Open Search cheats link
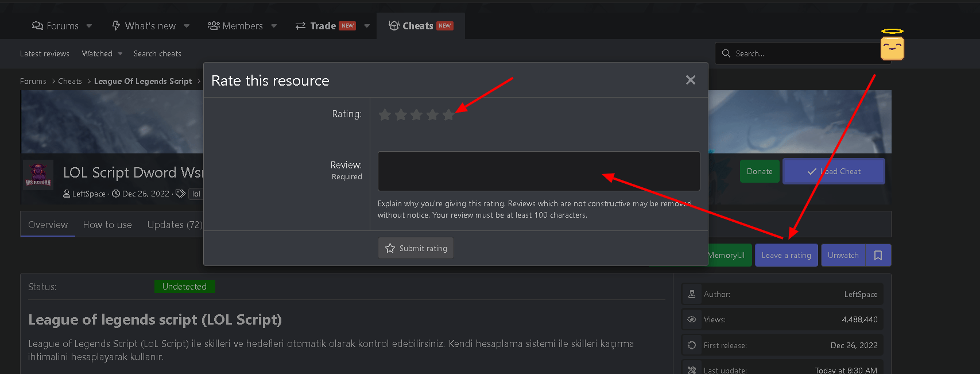Viewport: 980px width, 374px height. 157,53
